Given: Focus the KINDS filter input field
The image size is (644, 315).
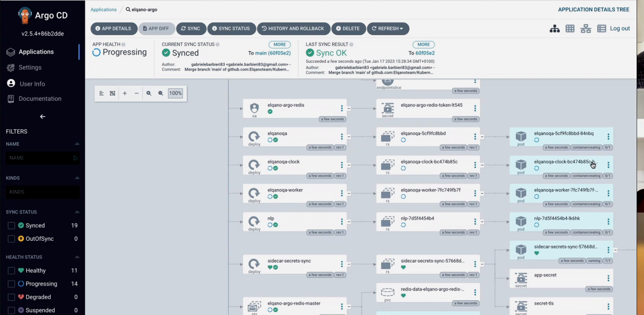Looking at the screenshot, I should pyautogui.click(x=42, y=192).
